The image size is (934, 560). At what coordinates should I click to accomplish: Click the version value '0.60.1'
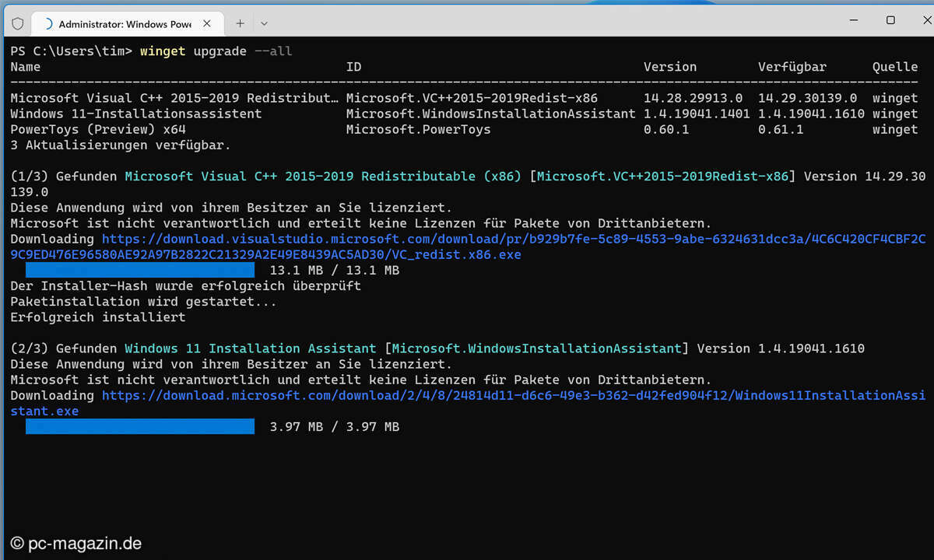point(666,129)
